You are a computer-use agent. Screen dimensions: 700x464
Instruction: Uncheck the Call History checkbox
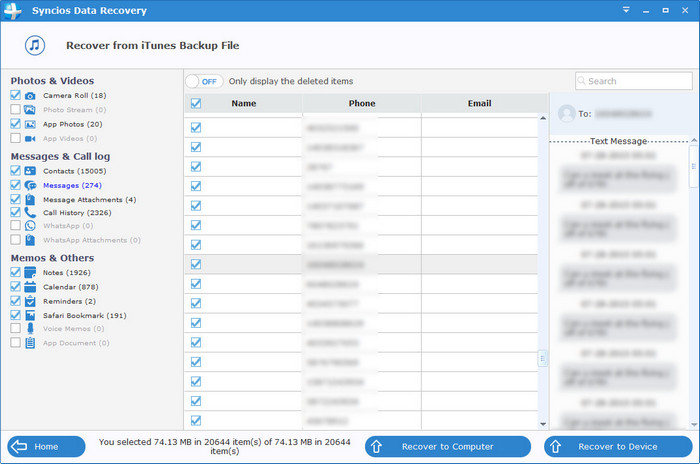[x=15, y=212]
